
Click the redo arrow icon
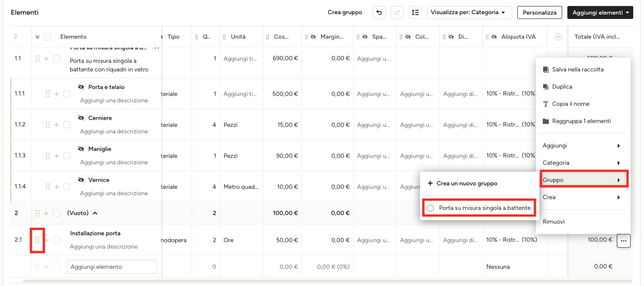(397, 12)
